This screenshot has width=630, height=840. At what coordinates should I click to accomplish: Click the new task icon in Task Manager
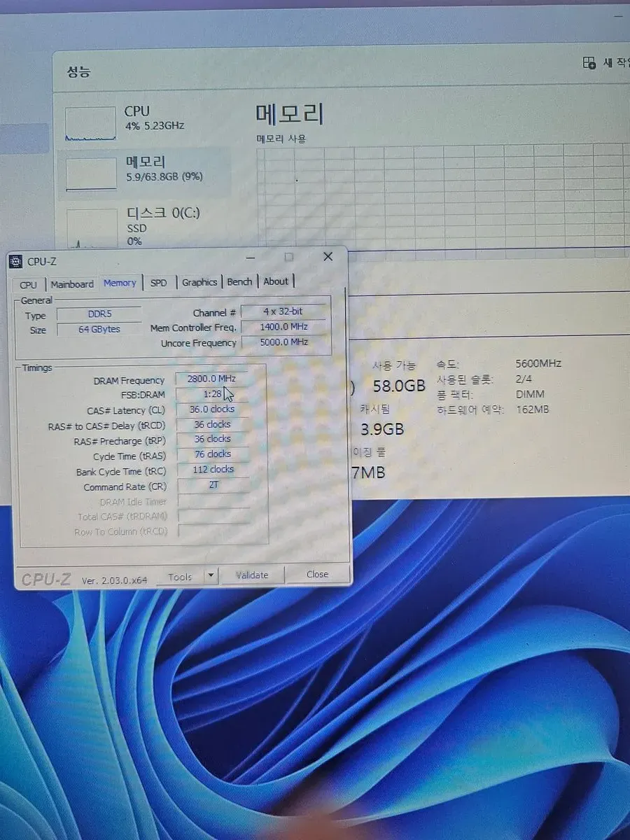pyautogui.click(x=589, y=63)
